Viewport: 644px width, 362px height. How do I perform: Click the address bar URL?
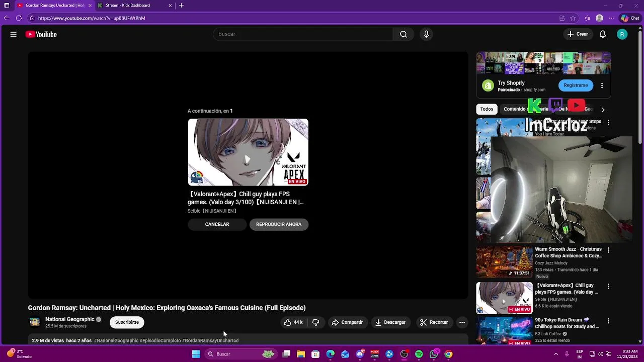click(x=92, y=18)
